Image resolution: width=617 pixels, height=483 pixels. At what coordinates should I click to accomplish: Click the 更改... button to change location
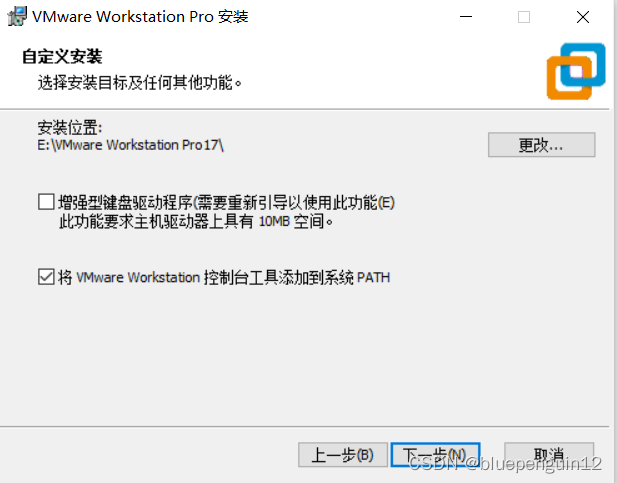coord(541,145)
